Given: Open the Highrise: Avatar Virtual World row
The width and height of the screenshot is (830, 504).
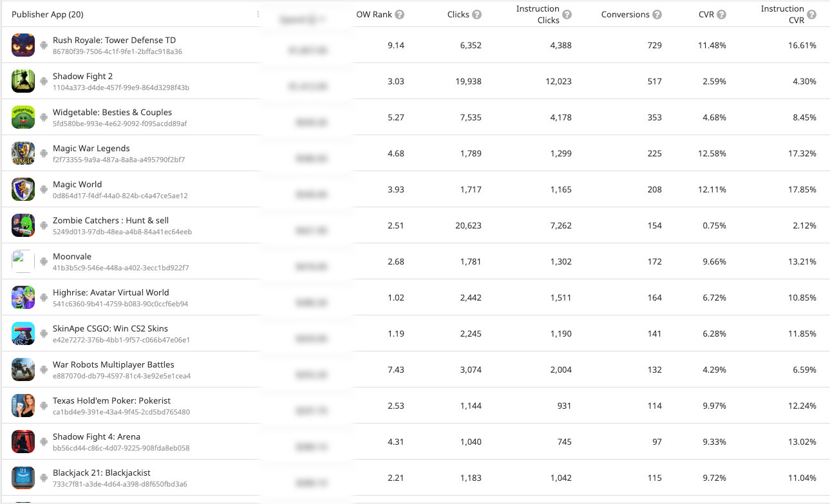Looking at the screenshot, I should tap(415, 297).
